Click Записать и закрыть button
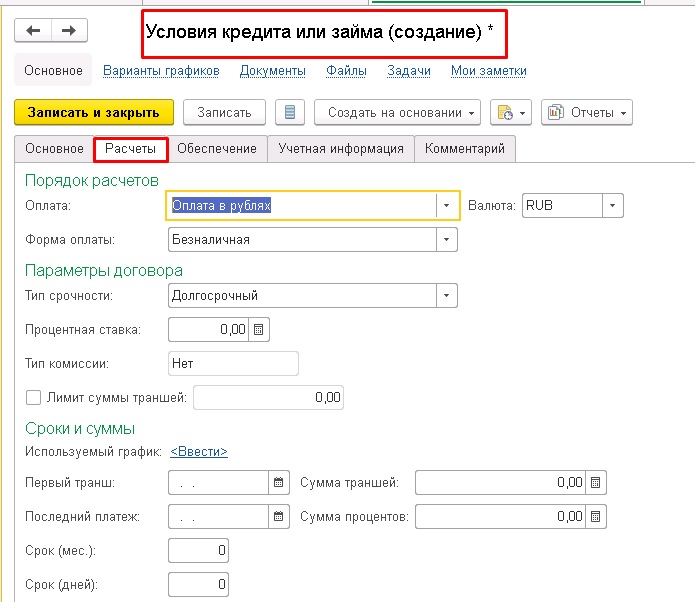This screenshot has width=695, height=602. click(94, 112)
